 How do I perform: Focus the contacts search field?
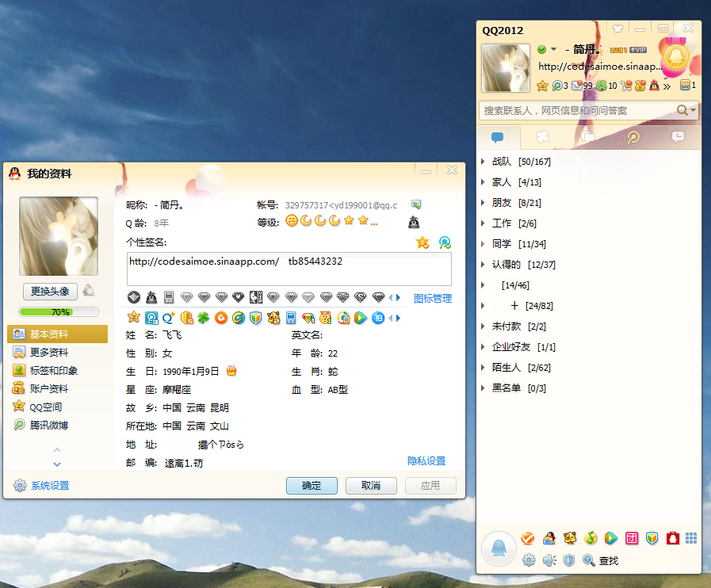click(578, 111)
